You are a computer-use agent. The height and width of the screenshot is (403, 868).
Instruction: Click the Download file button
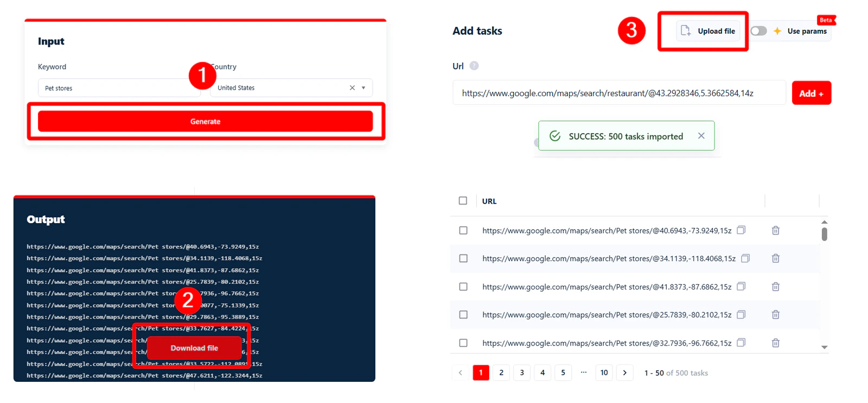(x=194, y=348)
